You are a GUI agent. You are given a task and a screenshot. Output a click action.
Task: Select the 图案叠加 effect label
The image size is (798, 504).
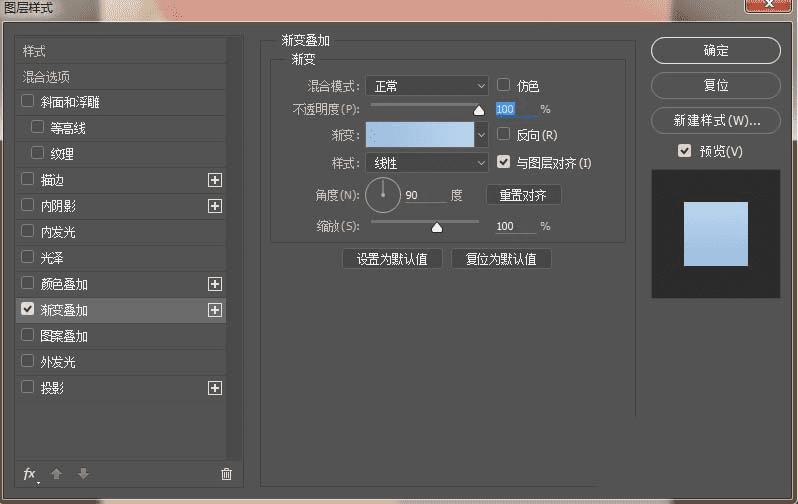point(64,336)
